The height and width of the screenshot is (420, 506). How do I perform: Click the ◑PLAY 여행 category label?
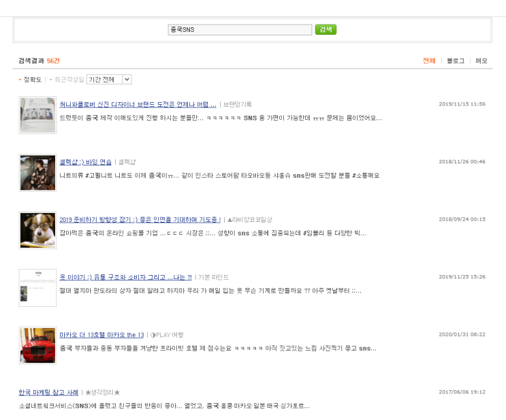(167, 335)
